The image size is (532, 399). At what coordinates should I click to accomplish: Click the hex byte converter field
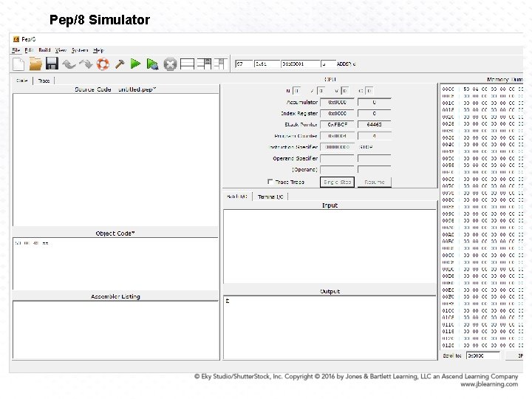coord(267,64)
